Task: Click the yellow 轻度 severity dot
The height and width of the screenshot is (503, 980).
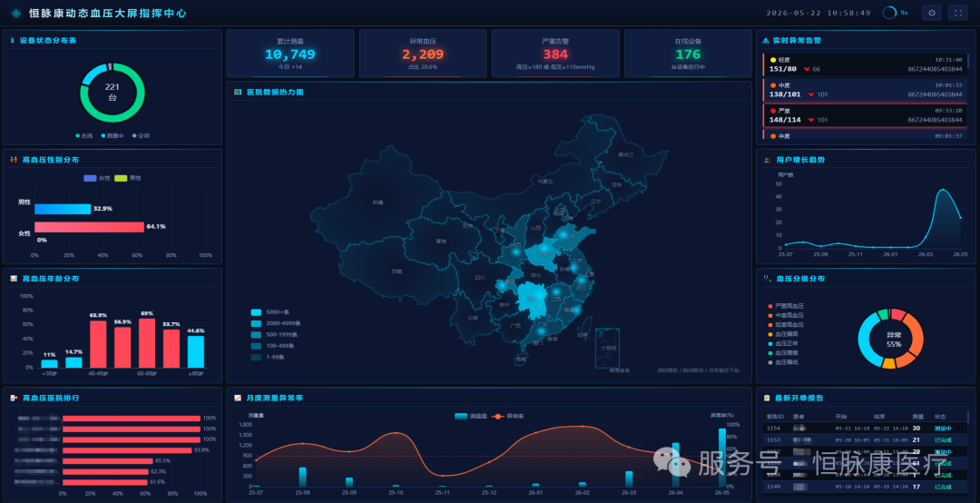Action: click(773, 60)
